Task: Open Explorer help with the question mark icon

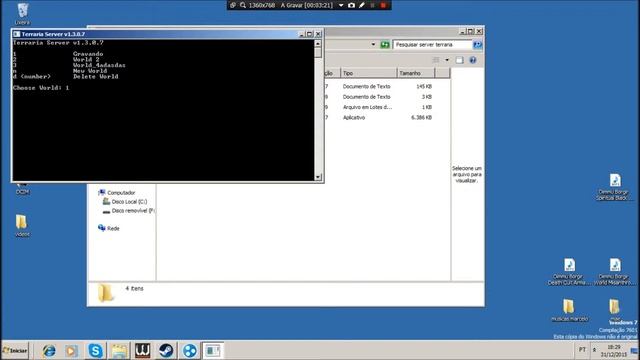Action: coord(473,60)
